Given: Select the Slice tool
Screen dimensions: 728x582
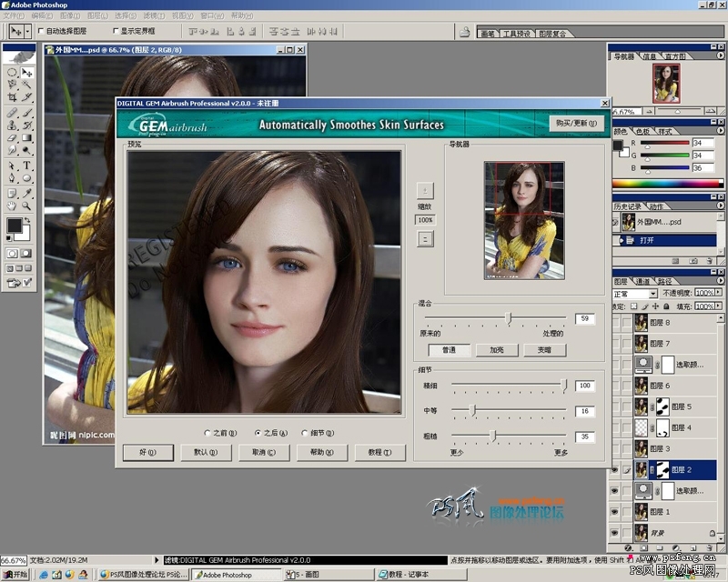Looking at the screenshot, I should (27, 96).
